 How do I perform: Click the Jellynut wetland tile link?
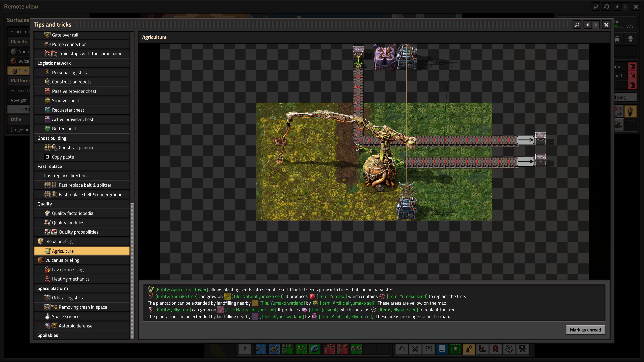click(x=282, y=317)
